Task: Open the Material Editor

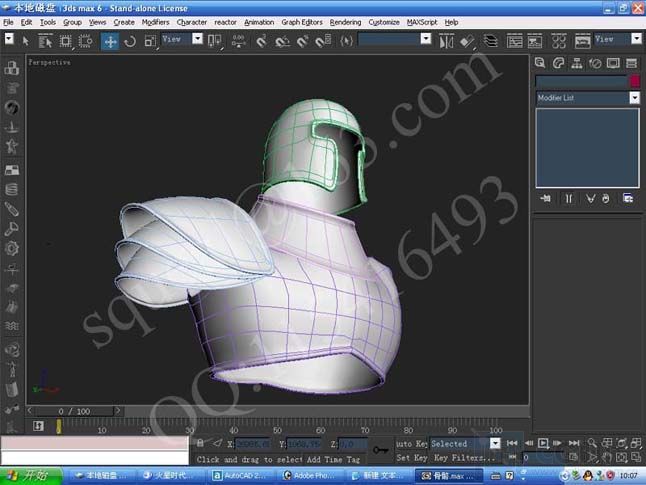Action: (559, 41)
